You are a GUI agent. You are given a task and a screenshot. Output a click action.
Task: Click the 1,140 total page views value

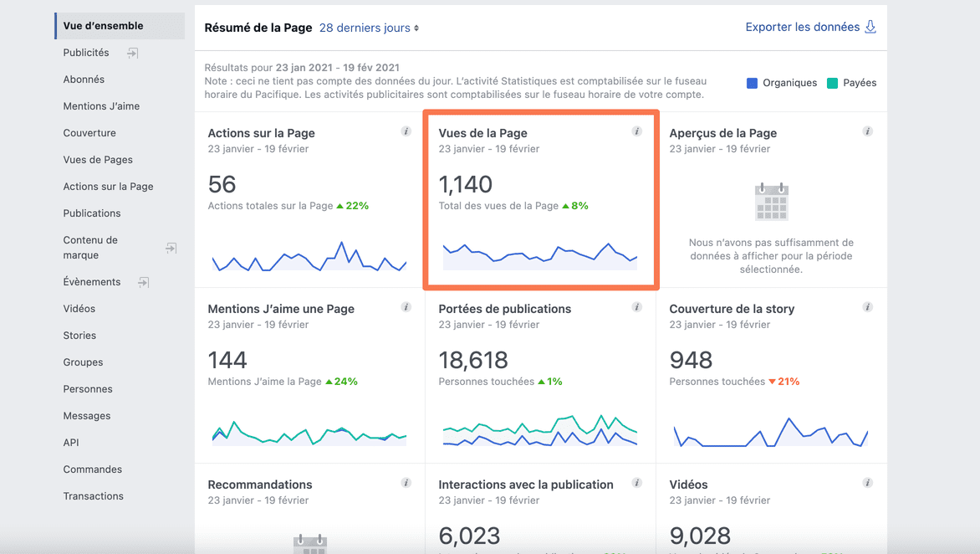point(466,184)
